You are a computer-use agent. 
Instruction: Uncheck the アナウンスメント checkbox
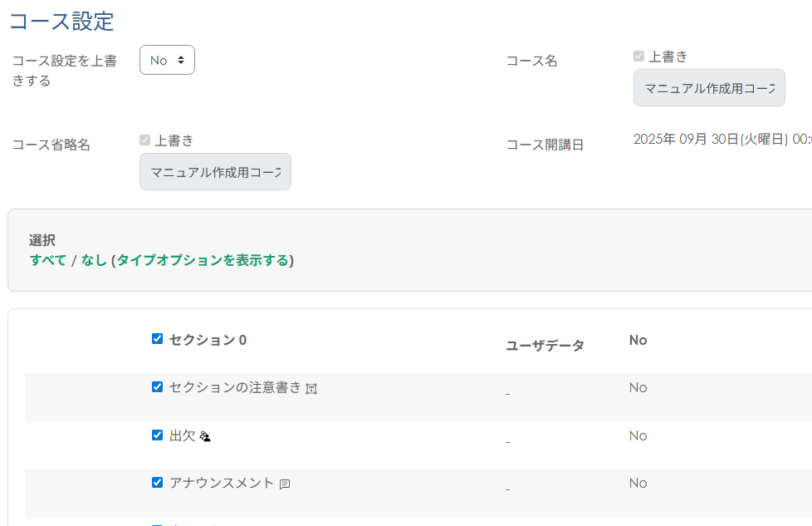[x=157, y=482]
